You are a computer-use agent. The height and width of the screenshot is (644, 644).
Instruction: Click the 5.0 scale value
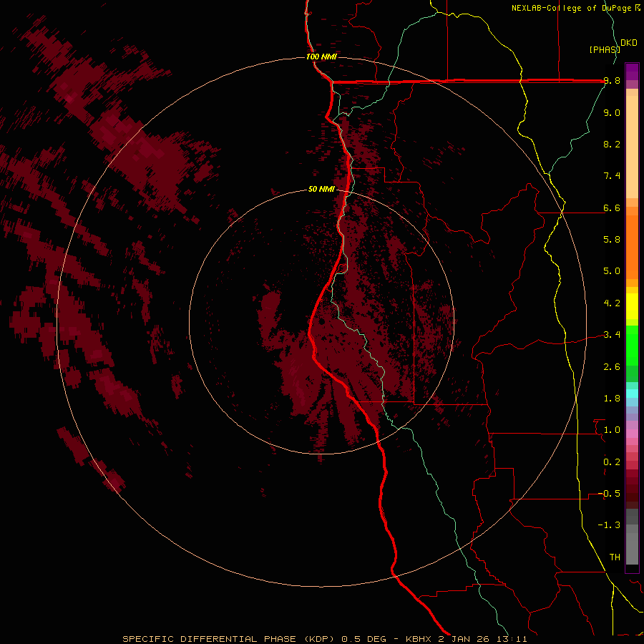click(612, 271)
